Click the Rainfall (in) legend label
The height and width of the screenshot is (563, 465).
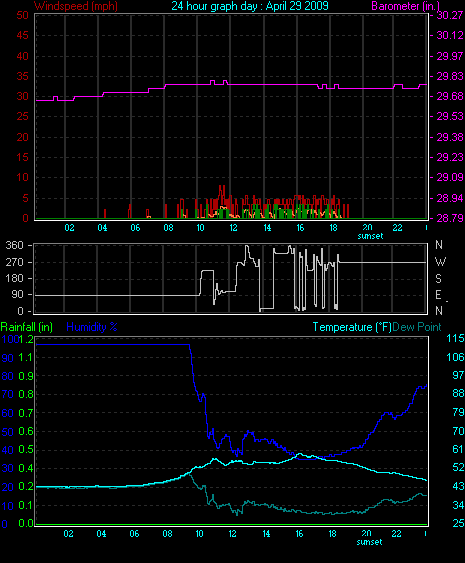click(27, 327)
